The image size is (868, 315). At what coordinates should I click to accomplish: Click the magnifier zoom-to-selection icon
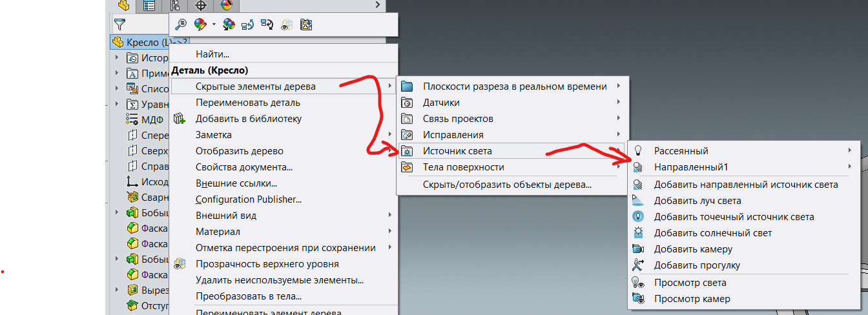point(181,25)
